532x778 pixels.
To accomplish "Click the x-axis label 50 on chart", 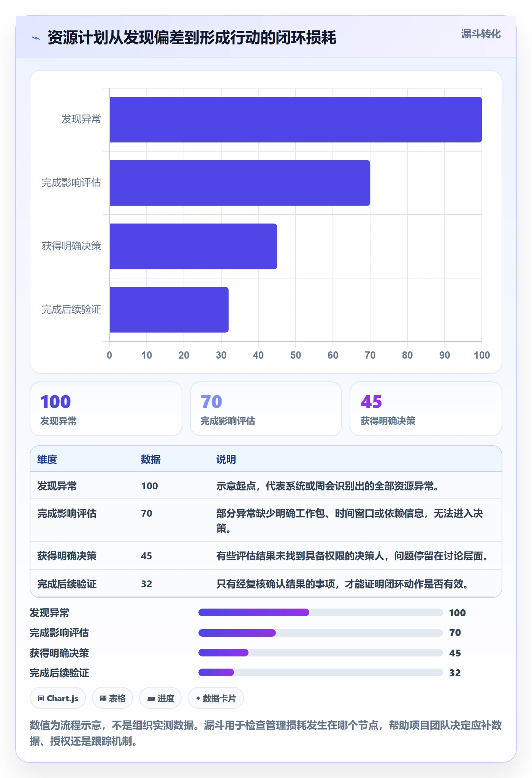I will tap(296, 355).
